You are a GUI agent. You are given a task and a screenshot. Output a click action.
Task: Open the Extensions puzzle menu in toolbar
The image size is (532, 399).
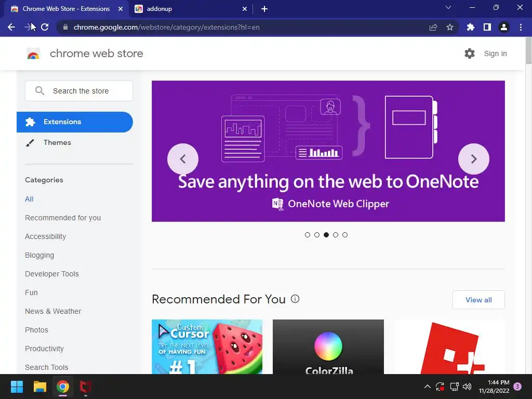[x=470, y=27]
